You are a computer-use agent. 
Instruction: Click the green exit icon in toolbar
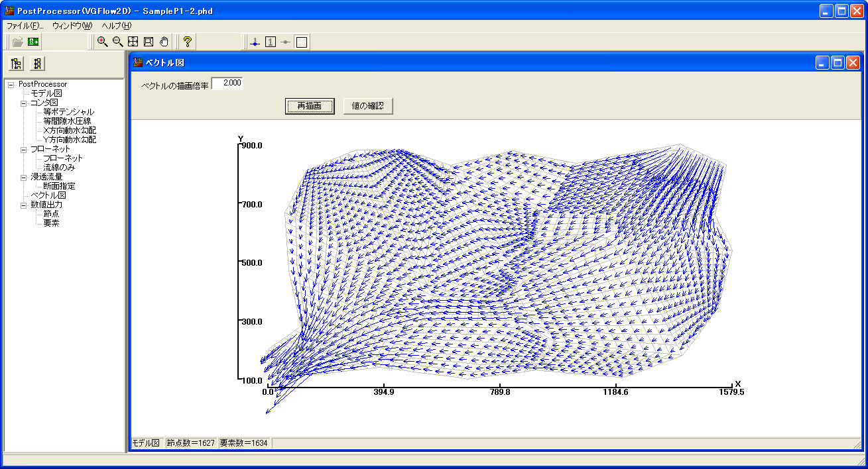coord(33,42)
